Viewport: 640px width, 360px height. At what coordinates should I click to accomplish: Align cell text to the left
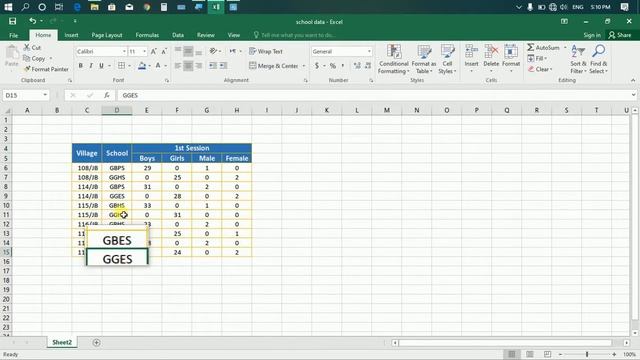(x=178, y=65)
